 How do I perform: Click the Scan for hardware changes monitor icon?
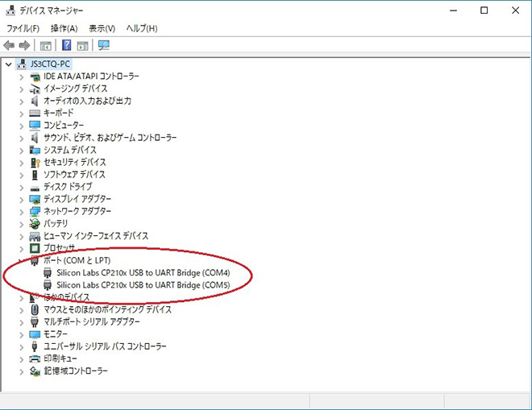click(x=104, y=45)
